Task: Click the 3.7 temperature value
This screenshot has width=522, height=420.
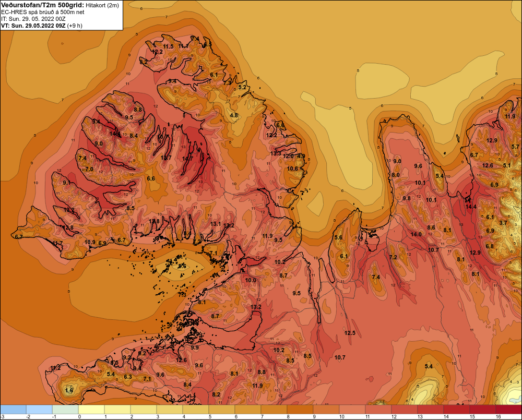Action: click(503, 223)
